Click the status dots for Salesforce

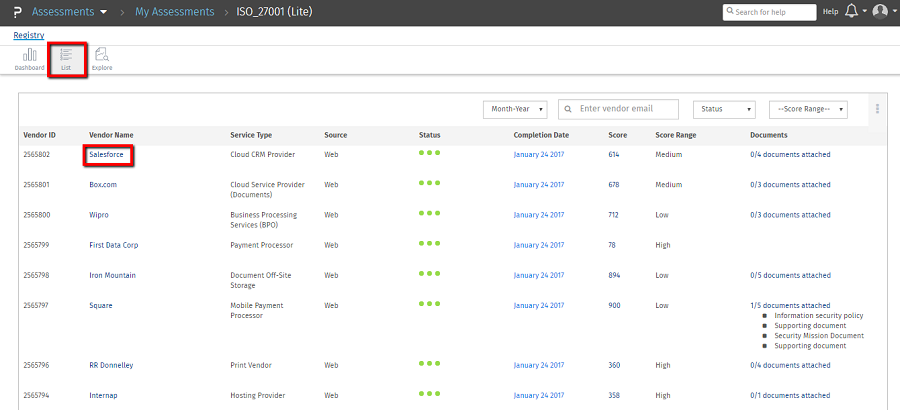[429, 154]
